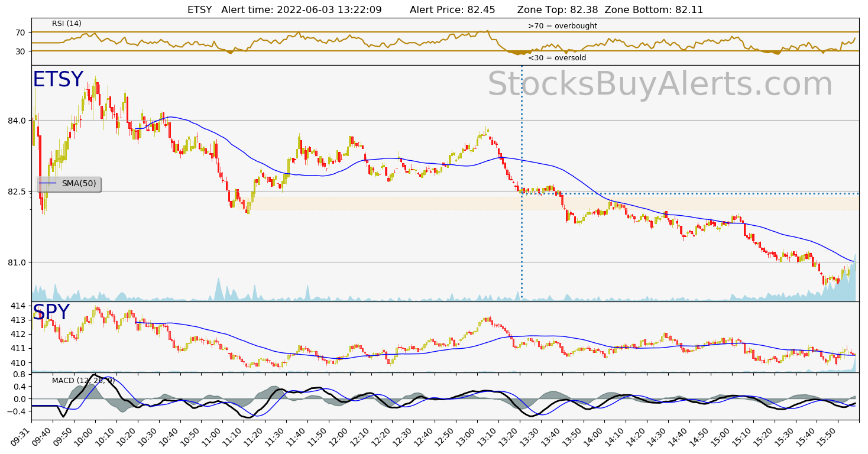Click the '<30 = oversold' annotation
Viewport: 868px width, 454px height.
tap(557, 58)
